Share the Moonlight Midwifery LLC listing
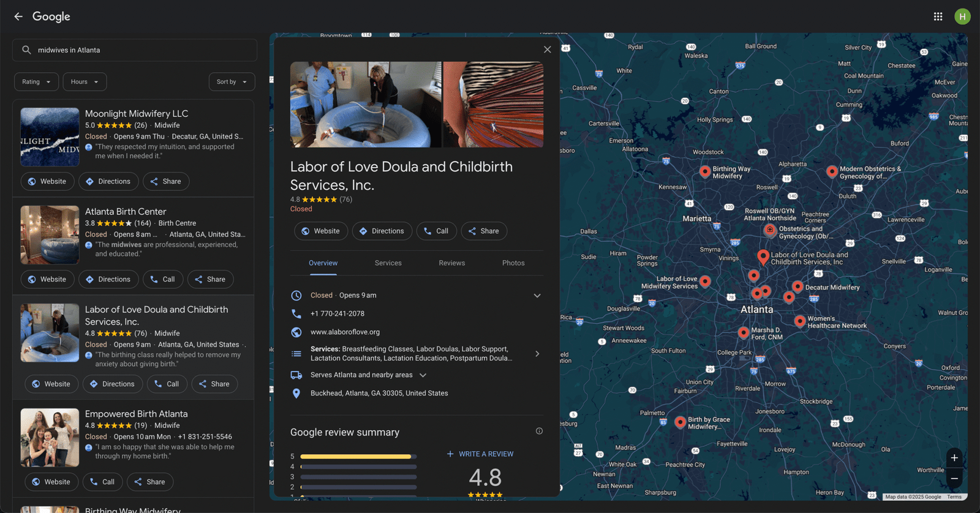This screenshot has width=980, height=513. pyautogui.click(x=166, y=182)
